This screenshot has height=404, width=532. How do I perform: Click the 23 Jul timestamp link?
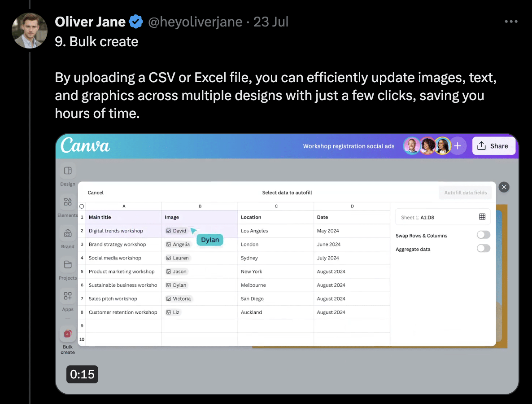271,21
